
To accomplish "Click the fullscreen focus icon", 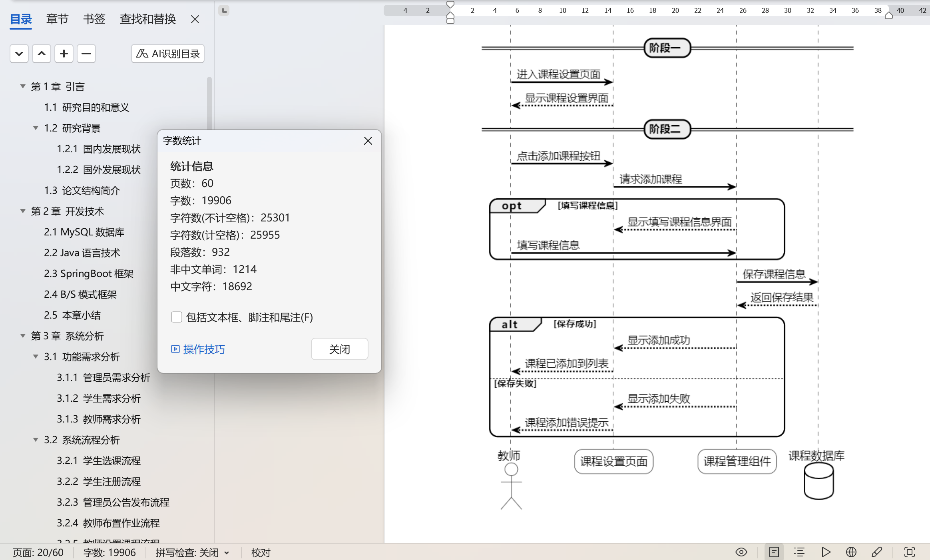I will (x=909, y=552).
